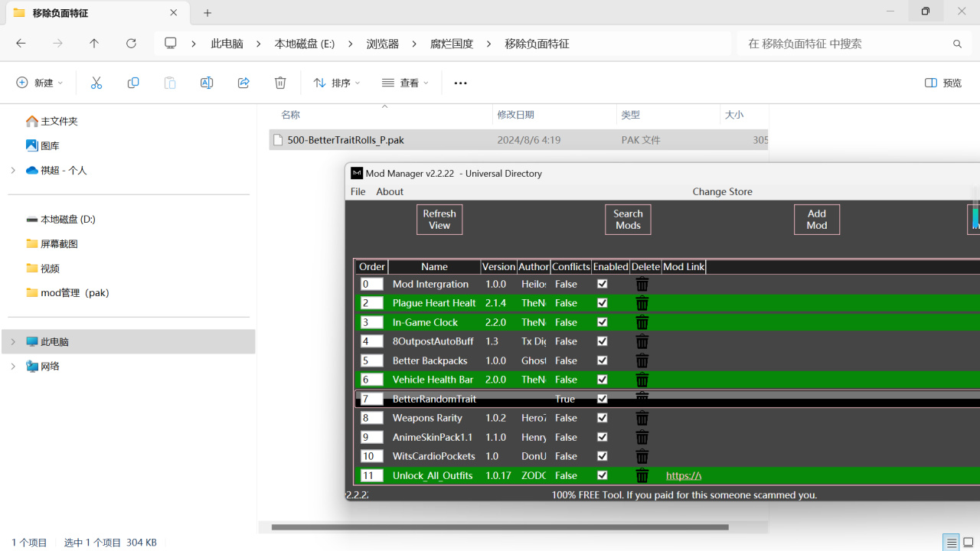Screen dimensions: 980x551
Task: Click Delete trash icon in Explorer toolbar
Action: [x=280, y=83]
